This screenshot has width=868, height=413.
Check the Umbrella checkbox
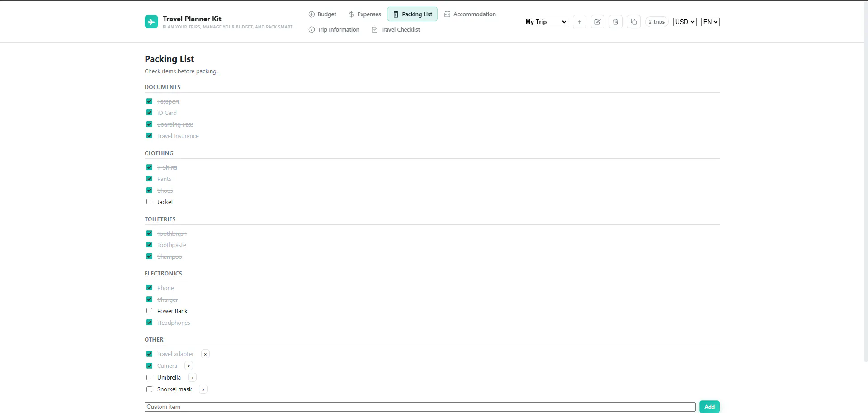tap(149, 377)
